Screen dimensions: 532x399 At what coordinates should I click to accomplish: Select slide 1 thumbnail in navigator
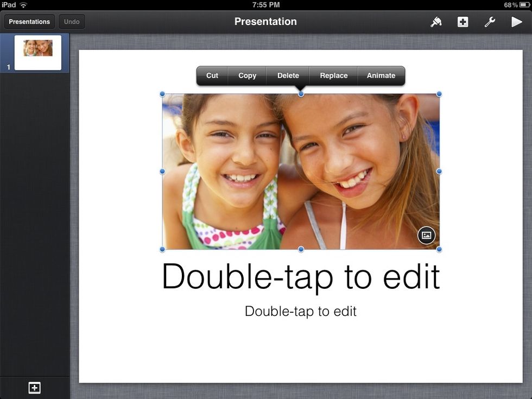coord(37,53)
